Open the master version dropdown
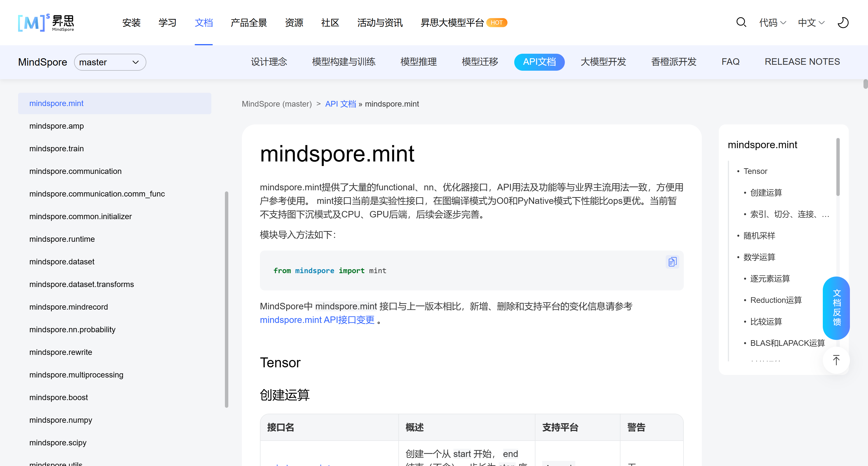Viewport: 868px width, 466px height. click(x=110, y=62)
